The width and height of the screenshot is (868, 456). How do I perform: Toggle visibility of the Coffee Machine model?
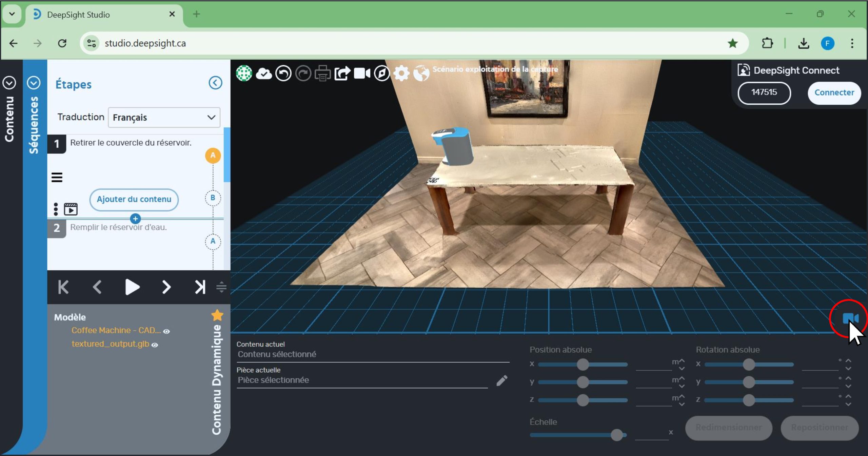coord(166,331)
